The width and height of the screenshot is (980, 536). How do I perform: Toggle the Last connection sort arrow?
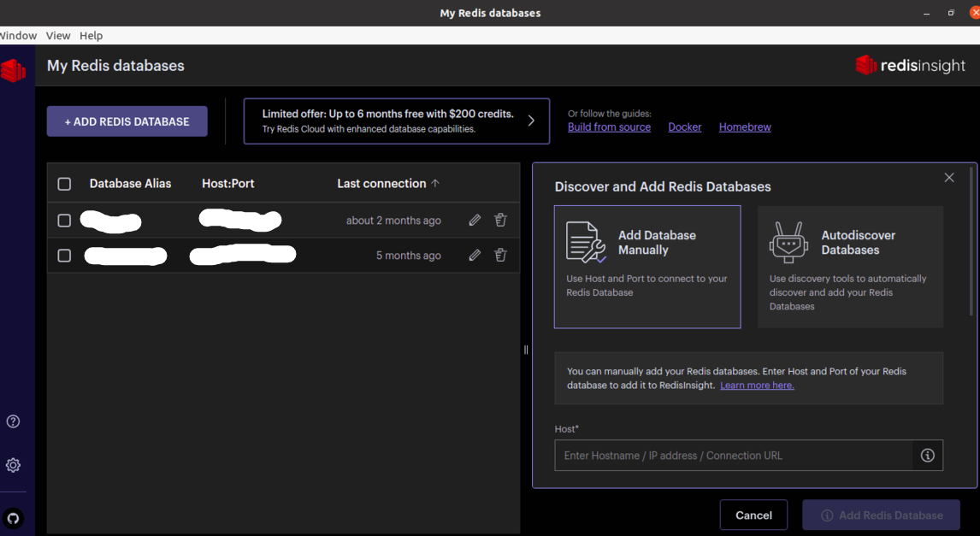point(436,183)
